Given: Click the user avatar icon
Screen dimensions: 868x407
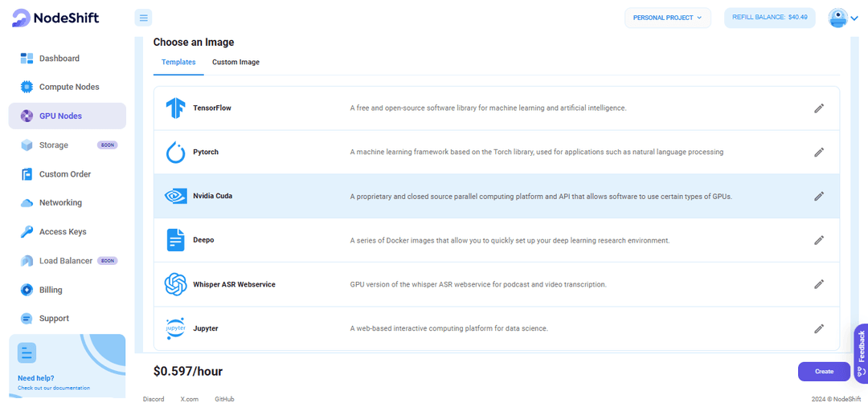Looking at the screenshot, I should click(x=838, y=18).
